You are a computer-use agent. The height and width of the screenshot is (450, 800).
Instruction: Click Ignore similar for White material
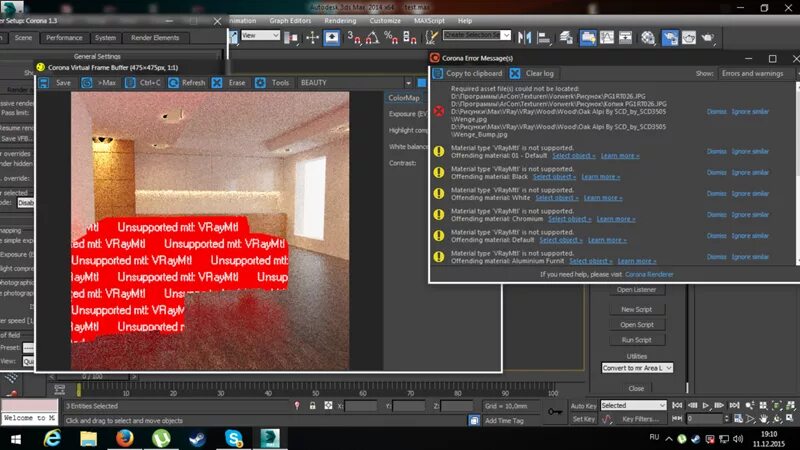coord(750,194)
